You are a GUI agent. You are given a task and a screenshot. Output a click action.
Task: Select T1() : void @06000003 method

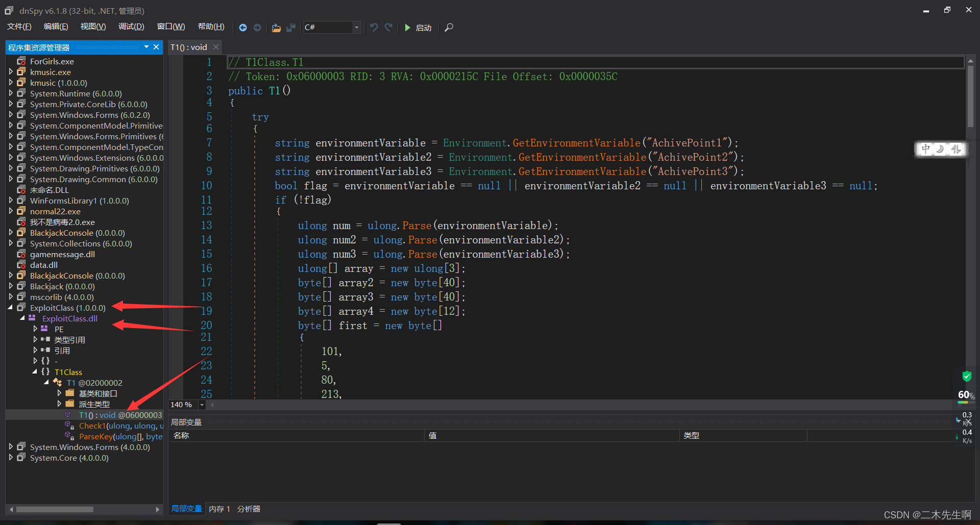[120, 415]
